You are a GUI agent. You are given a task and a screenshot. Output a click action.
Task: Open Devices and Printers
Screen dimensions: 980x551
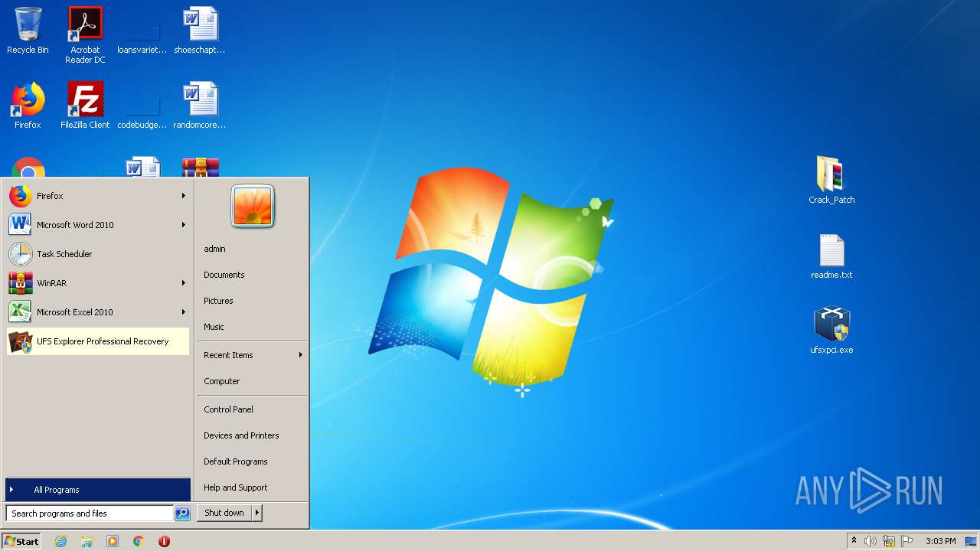click(x=241, y=435)
